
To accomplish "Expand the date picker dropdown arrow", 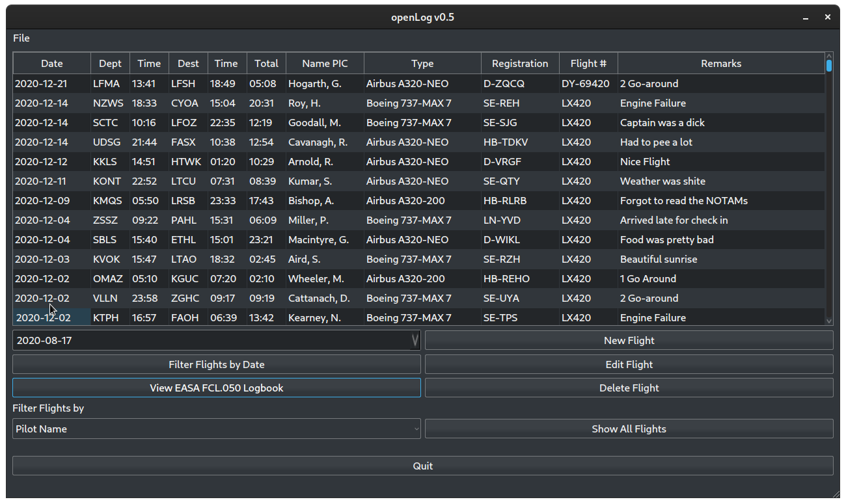I will (x=415, y=340).
